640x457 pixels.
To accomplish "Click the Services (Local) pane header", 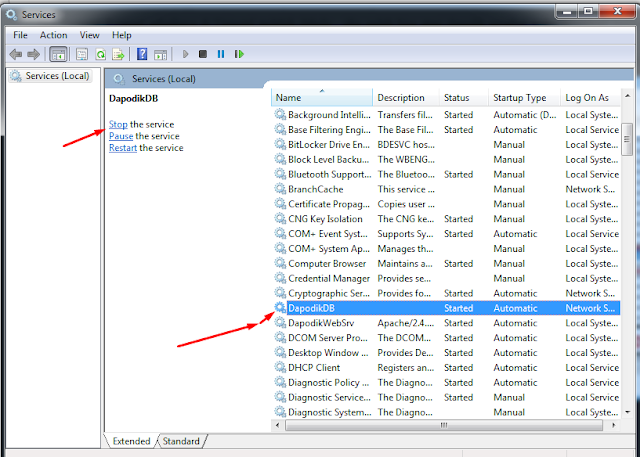I will (164, 79).
